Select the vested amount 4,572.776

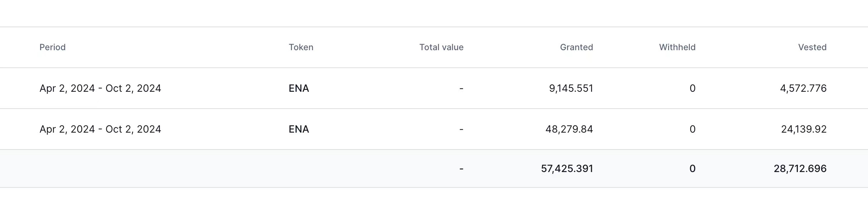803,88
